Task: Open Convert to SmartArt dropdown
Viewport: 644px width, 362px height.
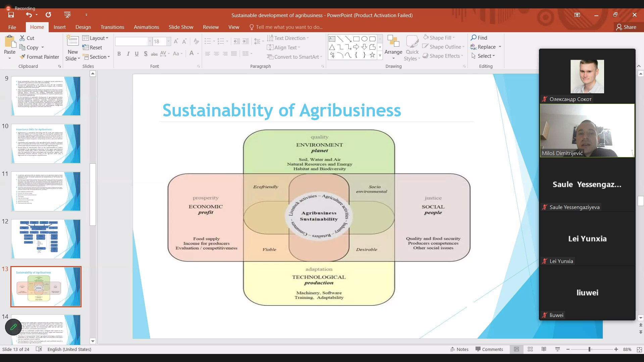Action: pos(295,57)
